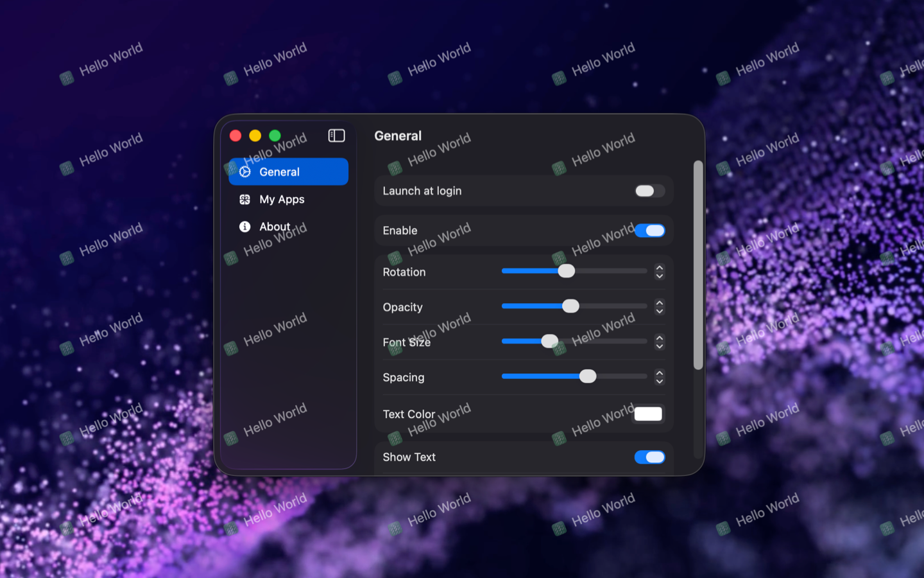Increase Opacity with stepper up arrow

659,303
